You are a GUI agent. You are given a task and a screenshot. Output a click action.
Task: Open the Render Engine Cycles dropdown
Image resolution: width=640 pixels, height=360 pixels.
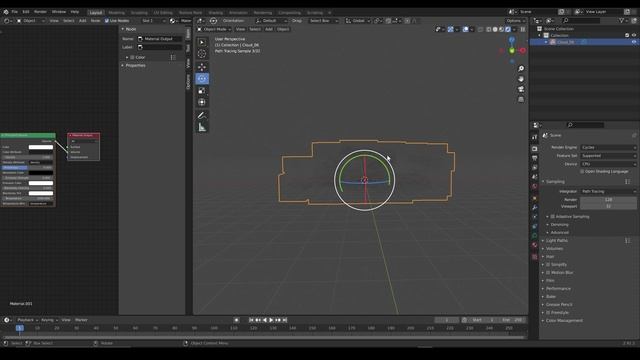[x=608, y=147]
